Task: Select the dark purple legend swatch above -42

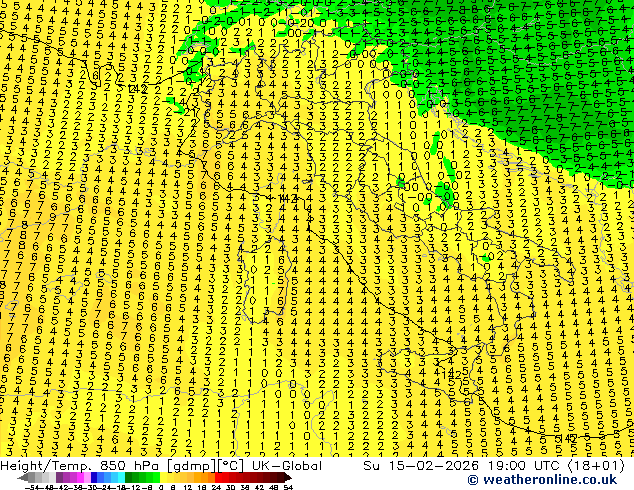Action: pos(59,477)
